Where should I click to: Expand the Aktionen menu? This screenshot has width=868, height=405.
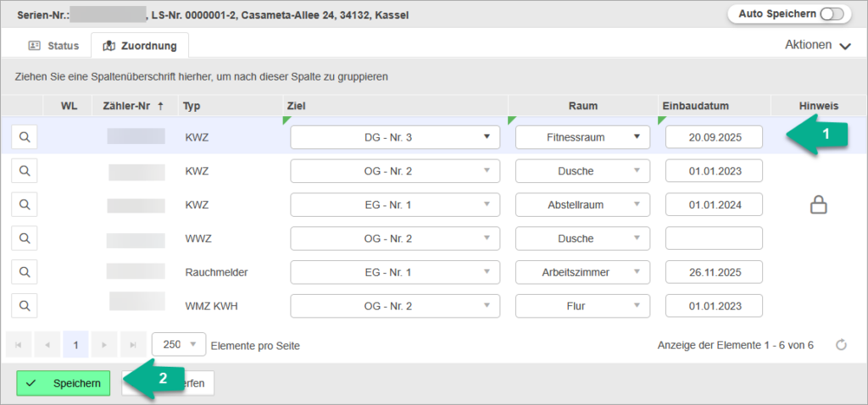[x=817, y=46]
